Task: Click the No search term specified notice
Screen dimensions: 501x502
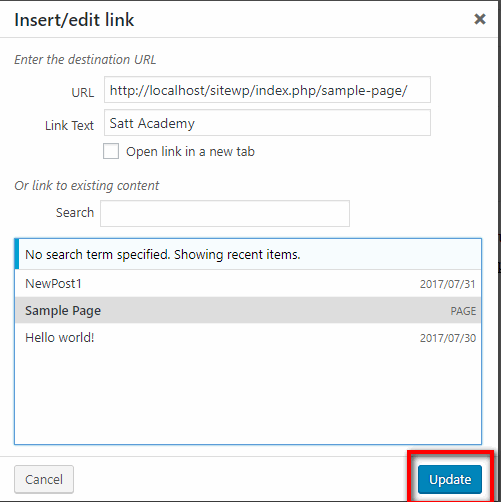Action: pos(163,254)
